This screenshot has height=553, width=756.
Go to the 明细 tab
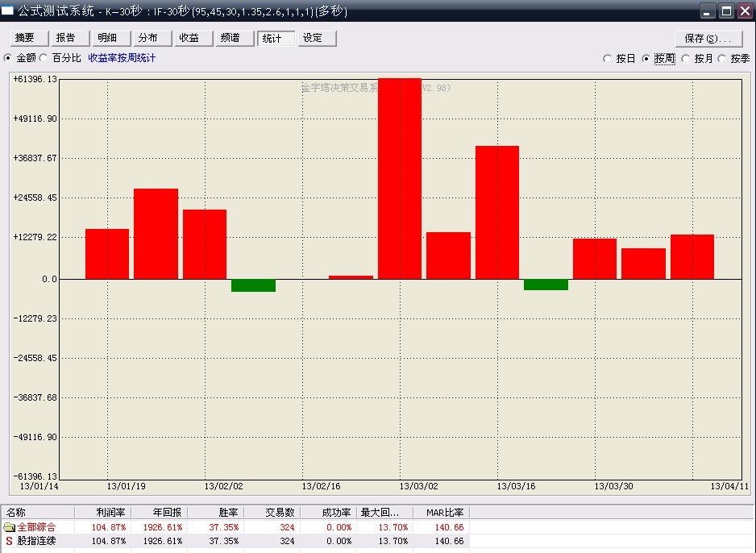pyautogui.click(x=107, y=38)
